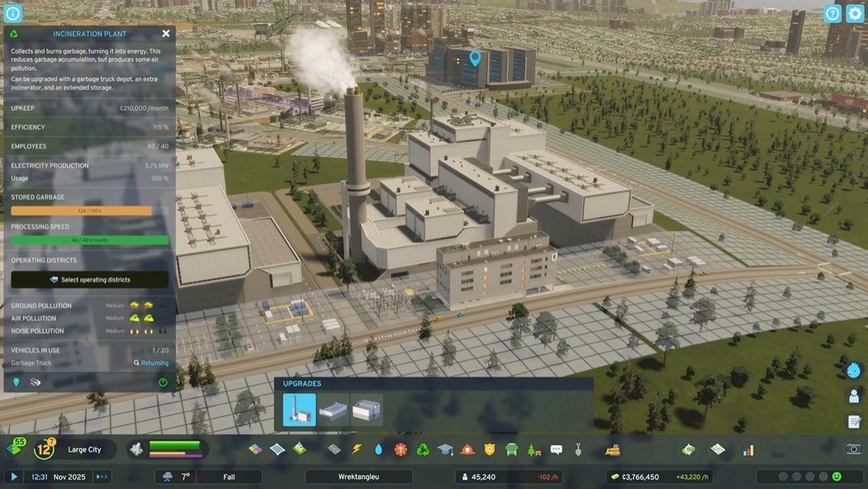Click the Incineration Plant title recycle icon
The image size is (868, 489).
coord(14,34)
